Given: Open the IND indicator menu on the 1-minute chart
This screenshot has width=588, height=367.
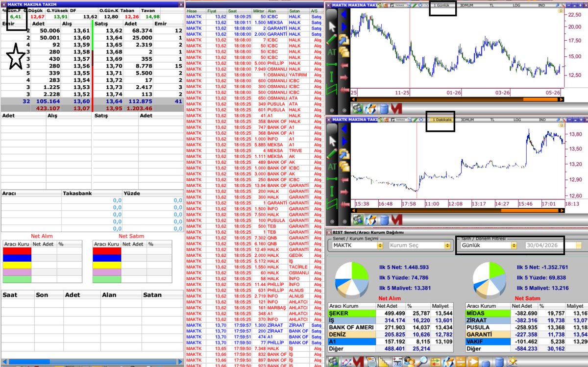Looking at the screenshot, I should pos(542,120).
